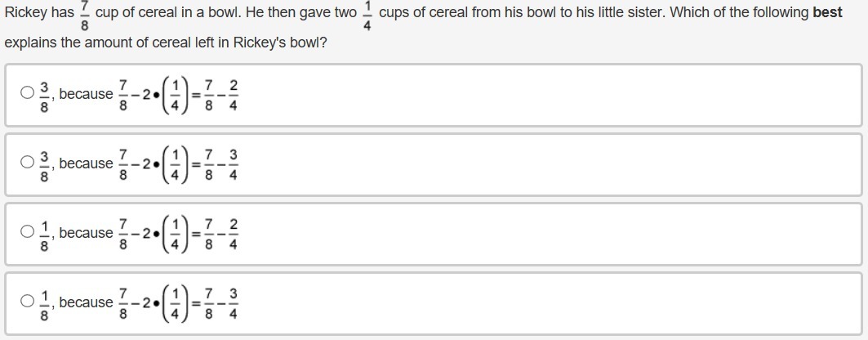Click the bold word "best" in the question
Screen dimensions: 868x340
click(827, 13)
